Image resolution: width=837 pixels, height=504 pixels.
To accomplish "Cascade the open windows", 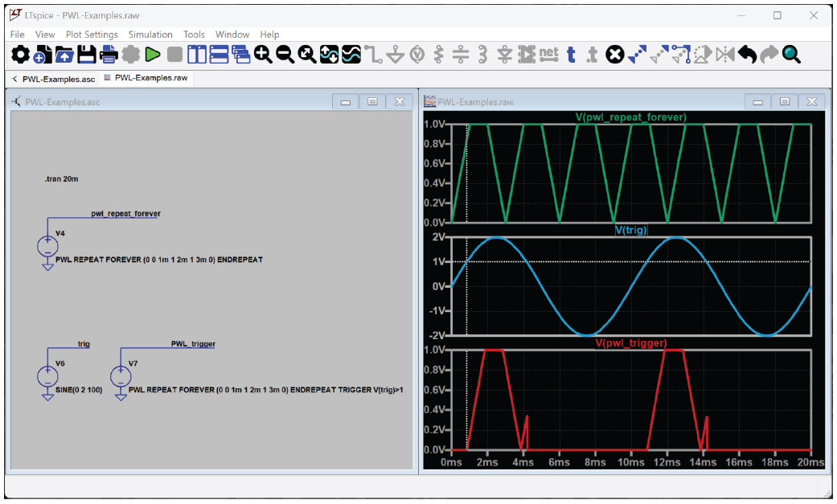I will point(241,55).
